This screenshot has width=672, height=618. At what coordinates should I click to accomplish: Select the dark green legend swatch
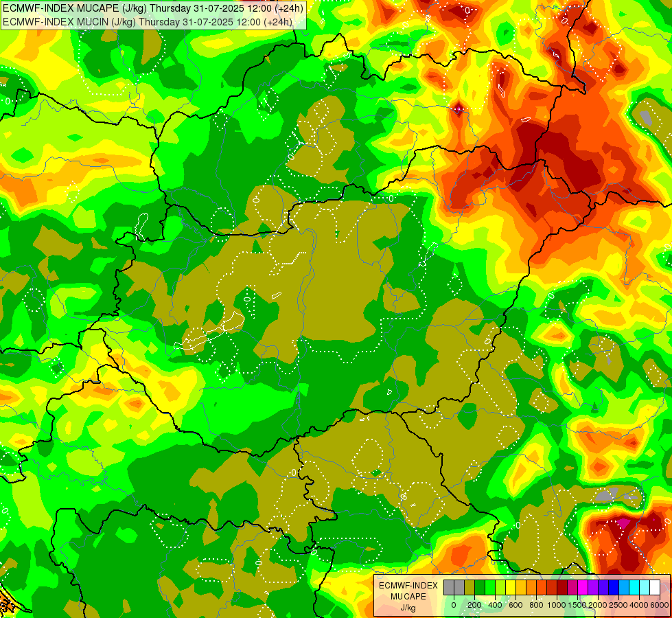tap(480, 587)
